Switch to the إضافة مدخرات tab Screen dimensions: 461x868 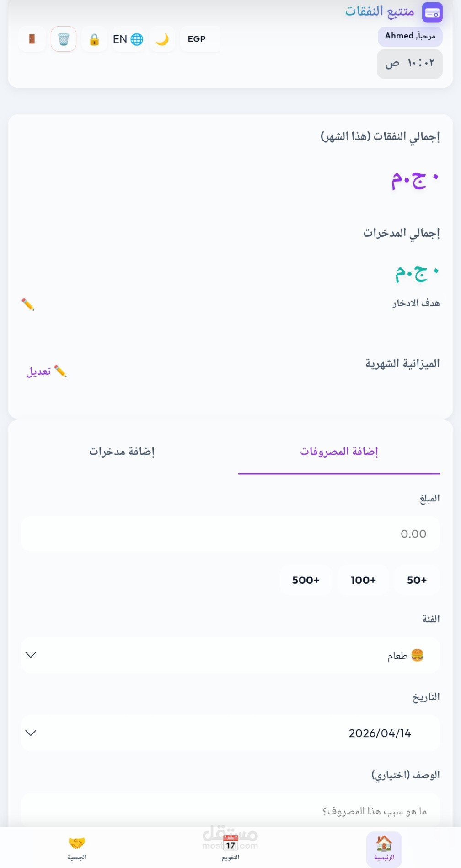[x=122, y=452]
